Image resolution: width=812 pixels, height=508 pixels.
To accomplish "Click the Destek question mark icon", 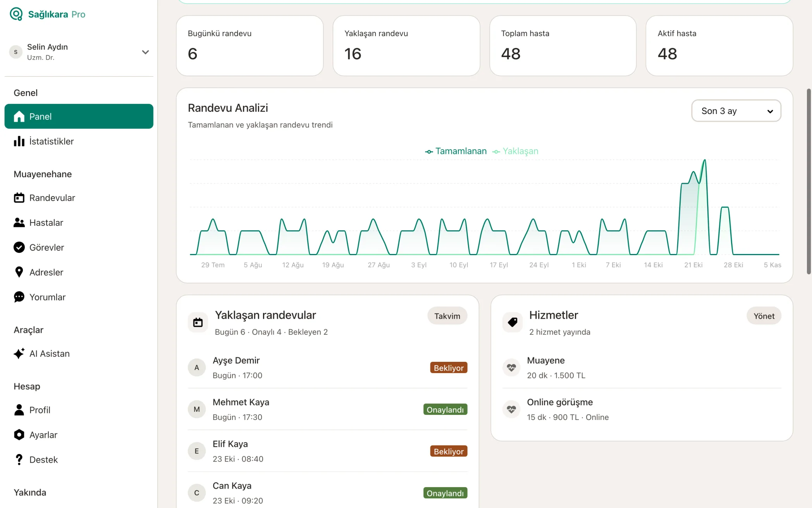I will click(x=19, y=460).
